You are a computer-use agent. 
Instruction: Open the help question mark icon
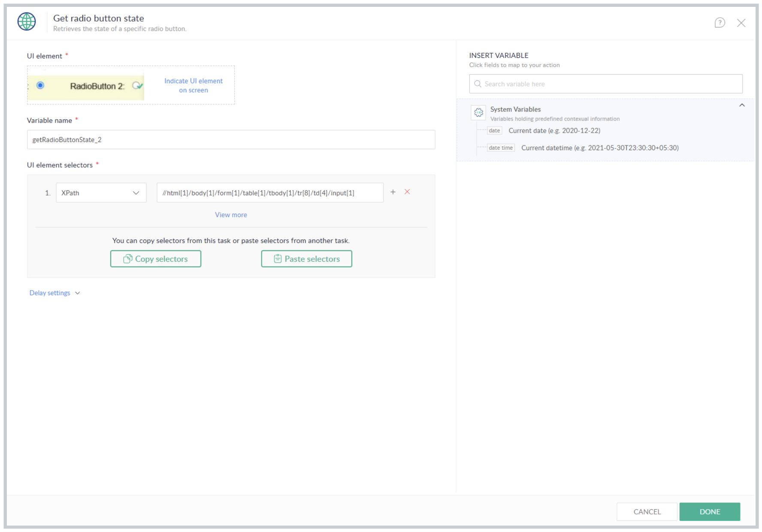coord(720,23)
